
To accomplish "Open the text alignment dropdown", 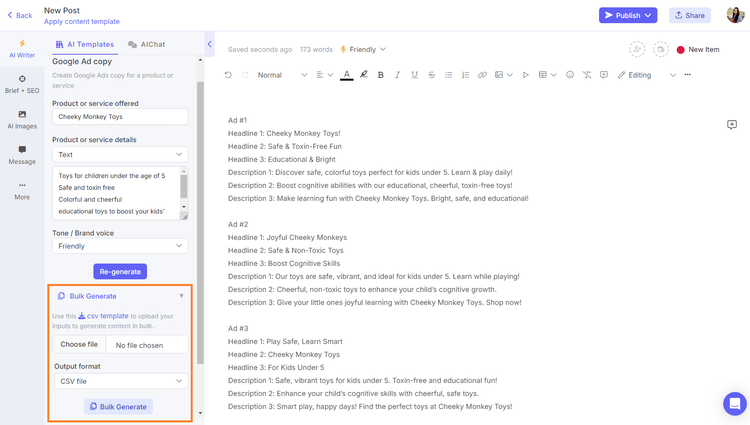I will point(324,75).
